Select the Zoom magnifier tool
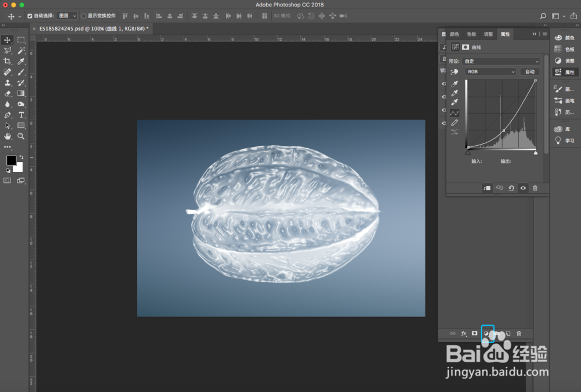This screenshot has height=392, width=581. pos(21,136)
